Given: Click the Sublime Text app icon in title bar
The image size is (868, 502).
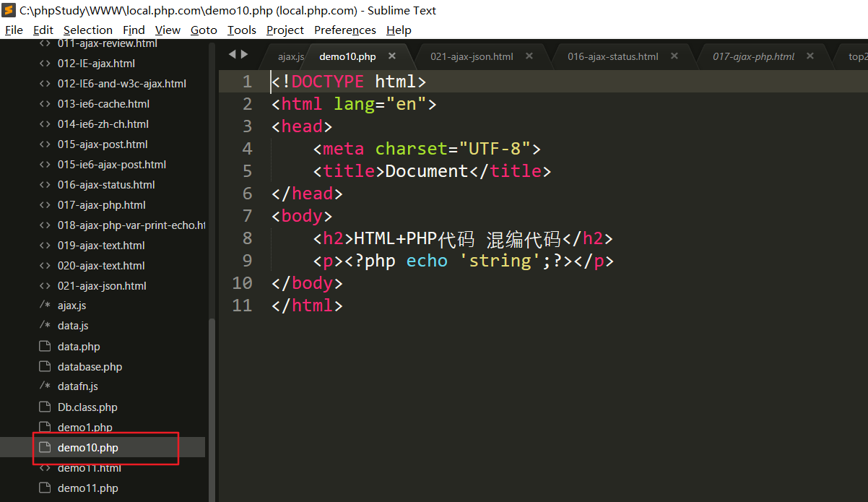Looking at the screenshot, I should pyautogui.click(x=9, y=10).
